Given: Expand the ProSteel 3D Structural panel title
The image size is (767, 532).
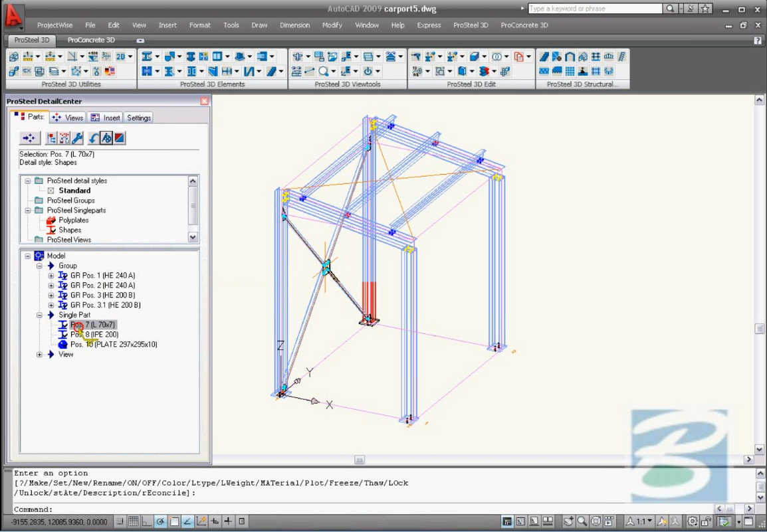Looking at the screenshot, I should [583, 84].
